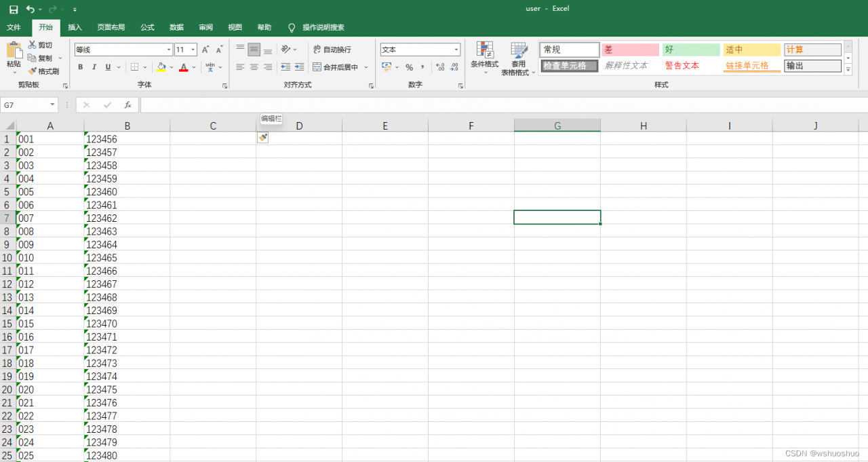This screenshot has height=462, width=868.
Task: Switch to 插入 Insert tab
Action: [75, 27]
